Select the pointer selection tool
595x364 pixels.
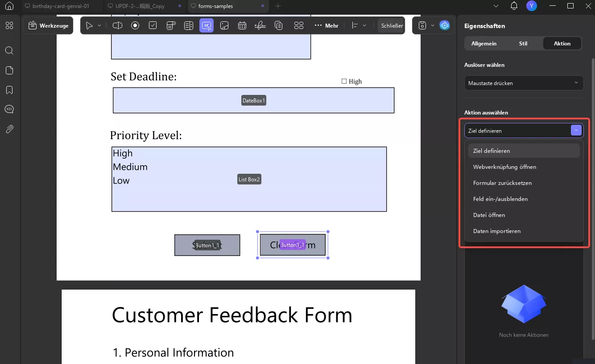click(89, 25)
